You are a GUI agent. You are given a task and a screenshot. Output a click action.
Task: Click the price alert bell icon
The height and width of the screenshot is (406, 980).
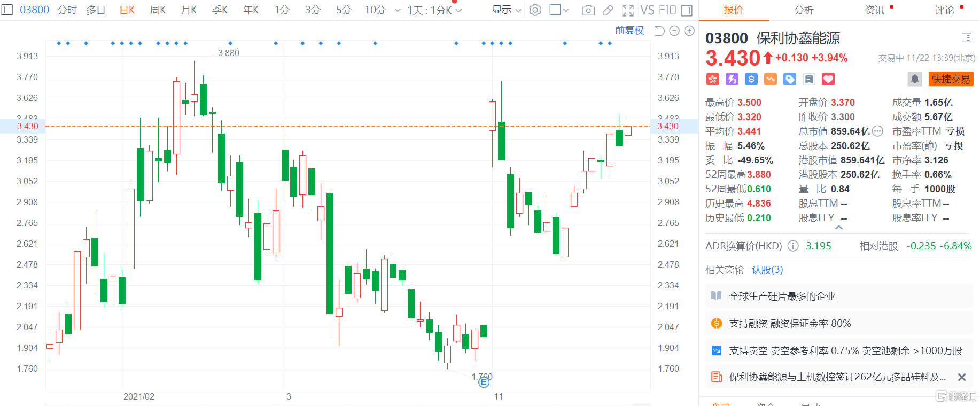pyautogui.click(x=914, y=79)
